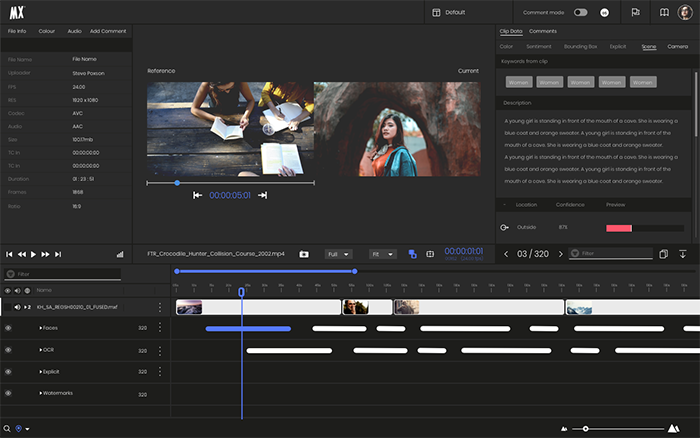Jump to the reference clip's start marker

(x=198, y=195)
